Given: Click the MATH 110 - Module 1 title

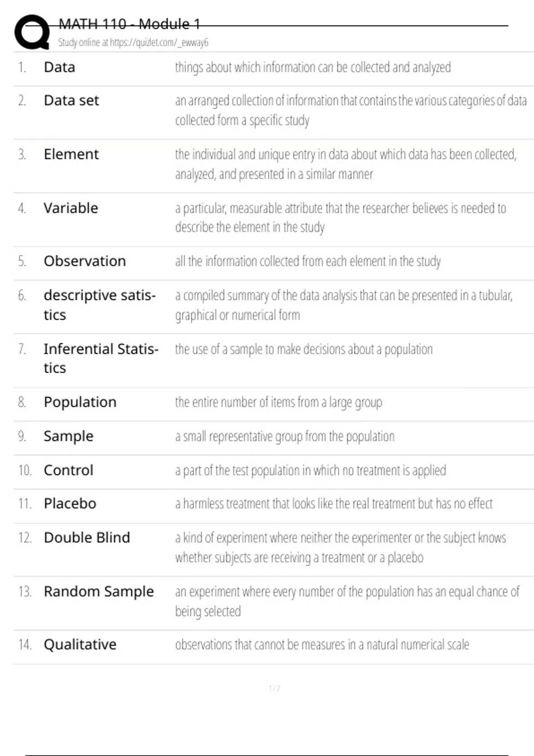Looking at the screenshot, I should (129, 24).
